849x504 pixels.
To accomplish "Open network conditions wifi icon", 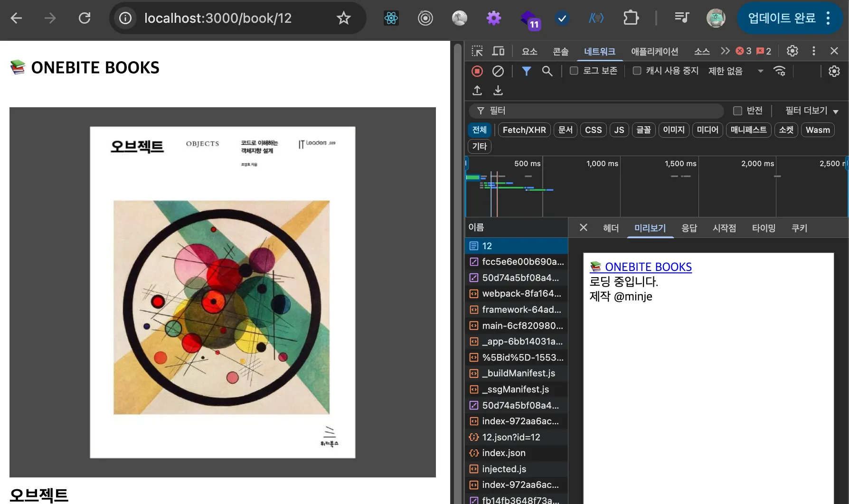I will pos(779,71).
